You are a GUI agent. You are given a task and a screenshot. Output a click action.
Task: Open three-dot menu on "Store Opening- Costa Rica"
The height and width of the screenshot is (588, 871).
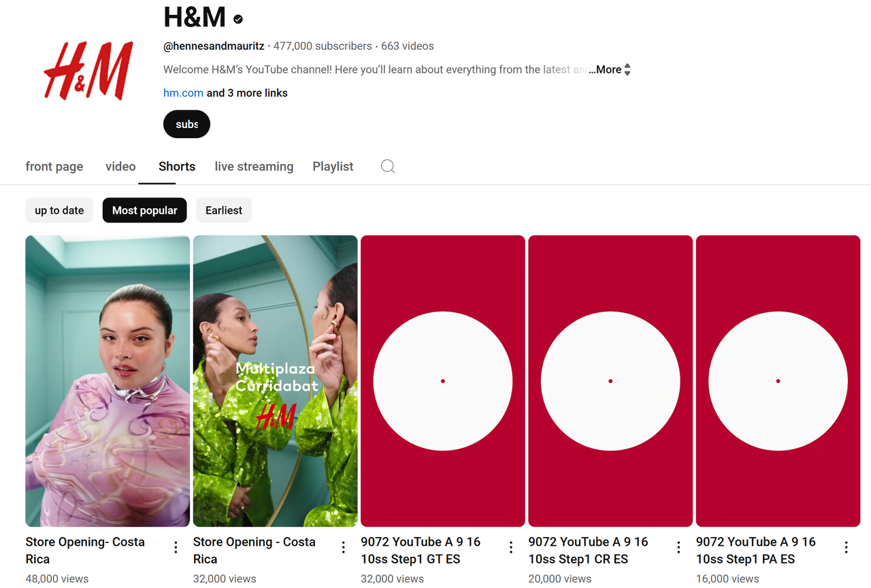176,546
